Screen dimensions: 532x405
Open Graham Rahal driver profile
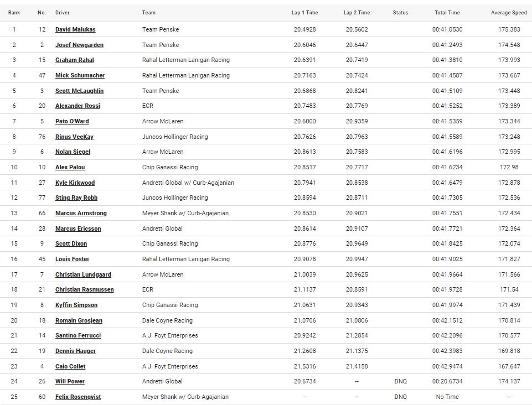tap(74, 60)
